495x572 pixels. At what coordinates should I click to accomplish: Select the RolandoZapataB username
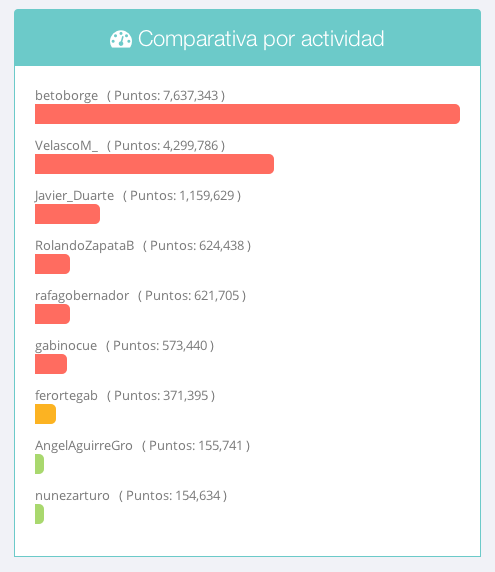[85, 246]
